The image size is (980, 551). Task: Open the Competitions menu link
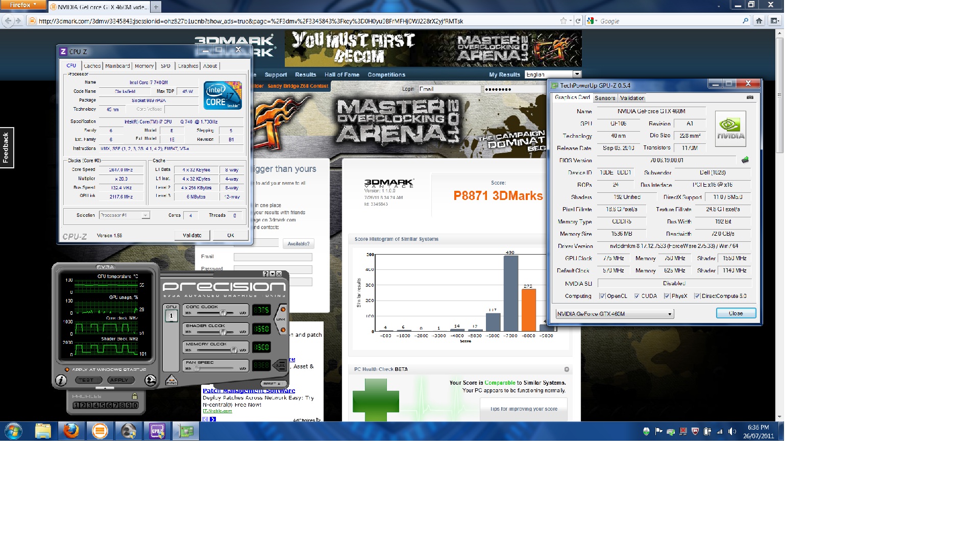(x=386, y=74)
